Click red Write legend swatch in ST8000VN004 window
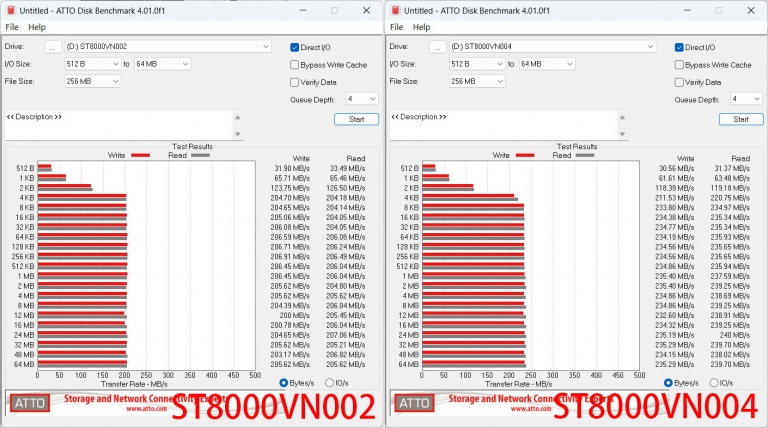This screenshot has height=428, width=768. click(x=525, y=155)
